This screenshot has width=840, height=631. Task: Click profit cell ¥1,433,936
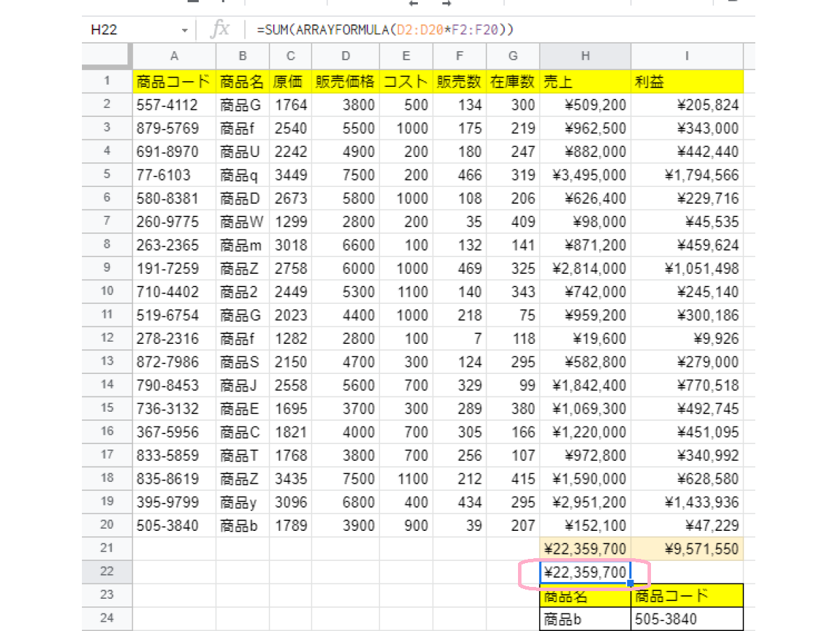pyautogui.click(x=687, y=501)
